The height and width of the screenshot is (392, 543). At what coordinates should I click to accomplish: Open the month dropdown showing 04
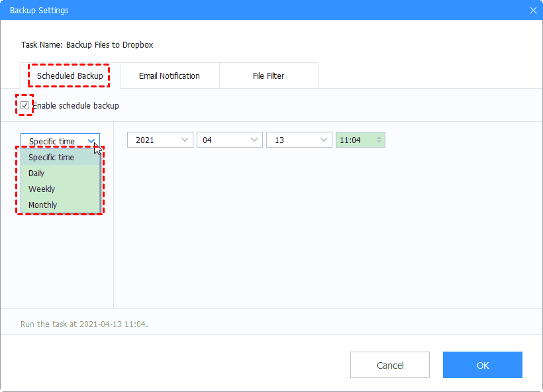230,140
